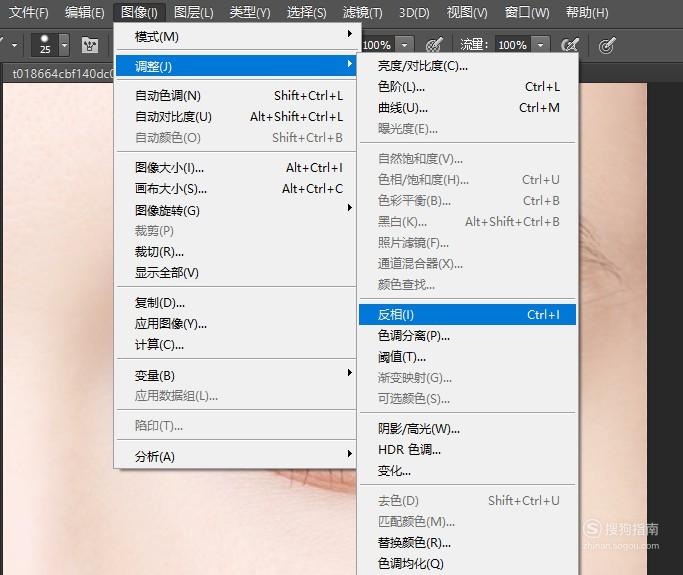Select 反相(I) to invert the image

coord(467,315)
